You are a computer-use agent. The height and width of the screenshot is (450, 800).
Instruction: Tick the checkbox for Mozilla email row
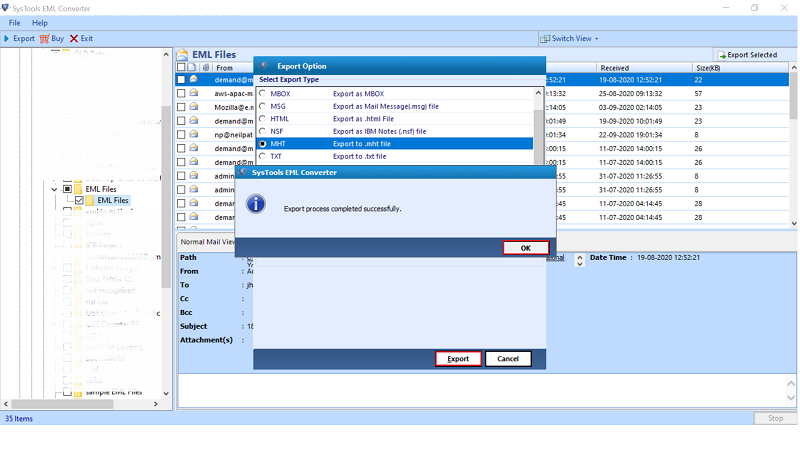181,107
